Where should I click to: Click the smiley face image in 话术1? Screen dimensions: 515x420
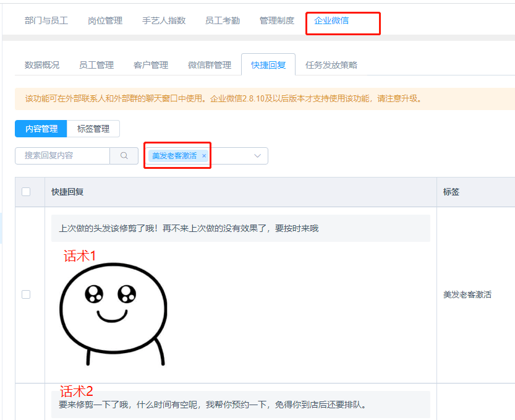pyautogui.click(x=113, y=309)
